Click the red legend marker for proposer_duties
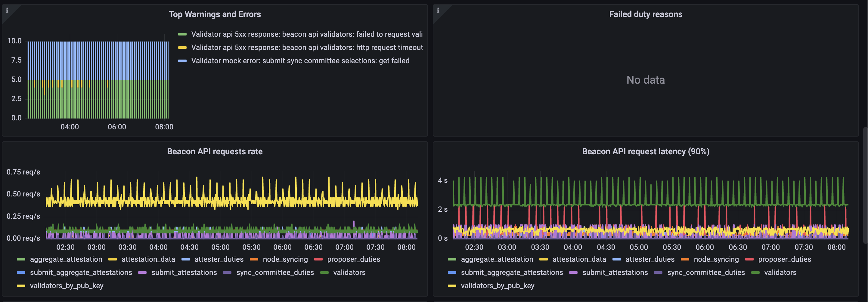This screenshot has height=302, width=868. [318, 259]
